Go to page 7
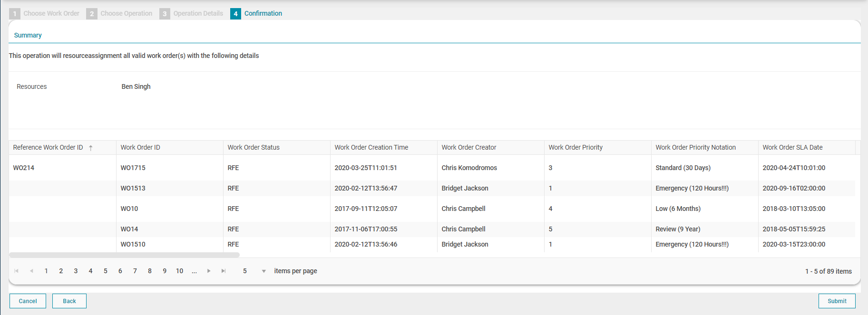This screenshot has height=315, width=868. [135, 271]
